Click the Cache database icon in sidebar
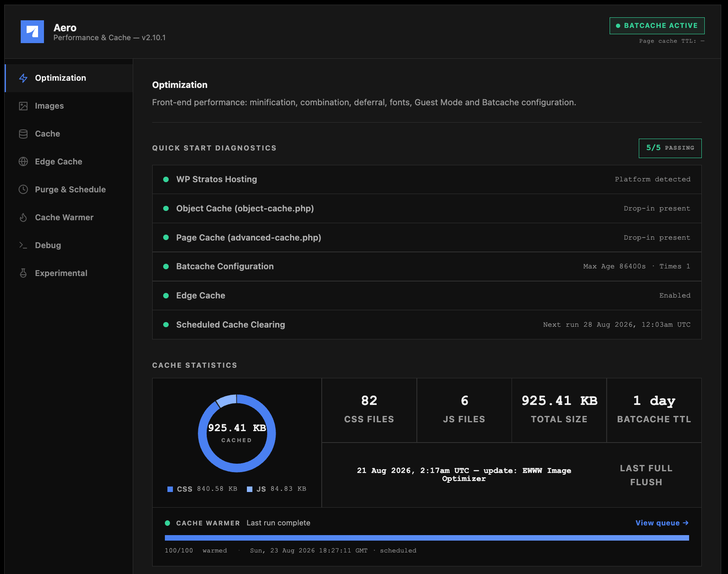Image resolution: width=728 pixels, height=574 pixels. point(23,134)
